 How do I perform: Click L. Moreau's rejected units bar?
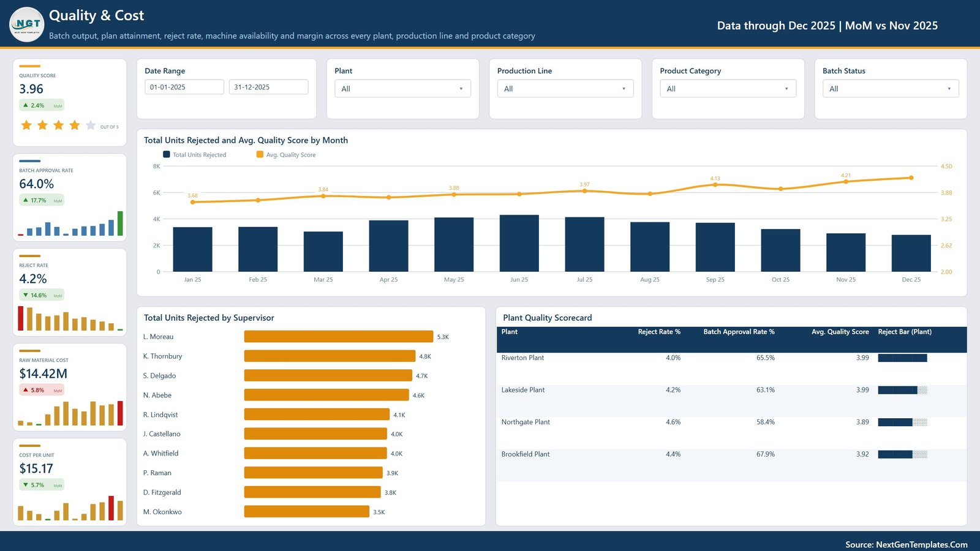pyautogui.click(x=339, y=337)
